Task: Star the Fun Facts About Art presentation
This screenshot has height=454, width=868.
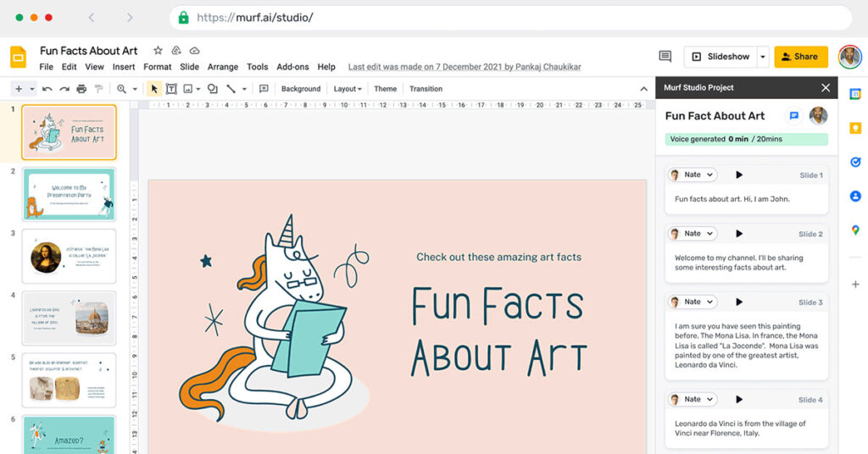Action: [158, 51]
